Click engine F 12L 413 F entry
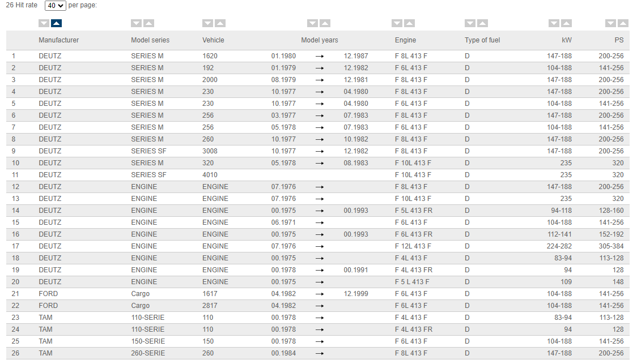Viewport: 637px width, 364px height. click(x=413, y=246)
